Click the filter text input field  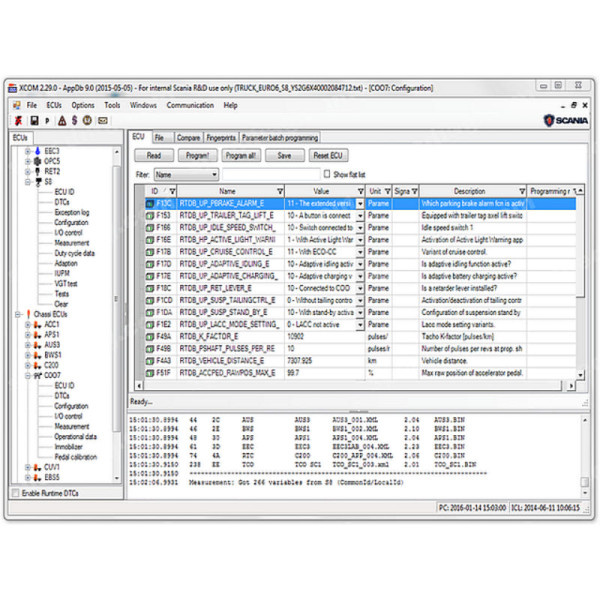[x=270, y=174]
